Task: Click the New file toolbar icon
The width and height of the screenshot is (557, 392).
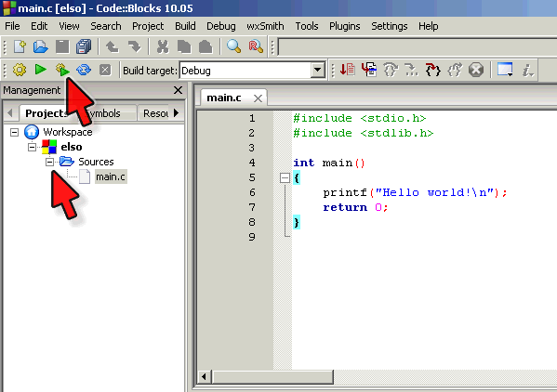Action: tap(20, 46)
